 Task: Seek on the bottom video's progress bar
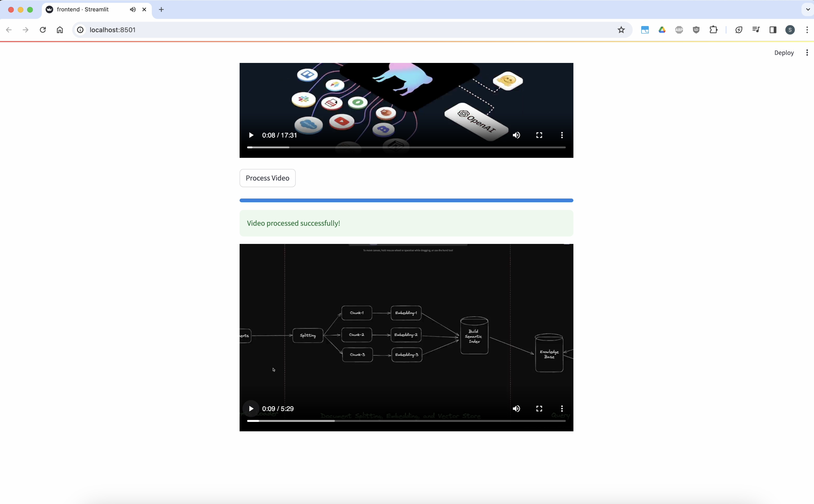click(x=406, y=421)
